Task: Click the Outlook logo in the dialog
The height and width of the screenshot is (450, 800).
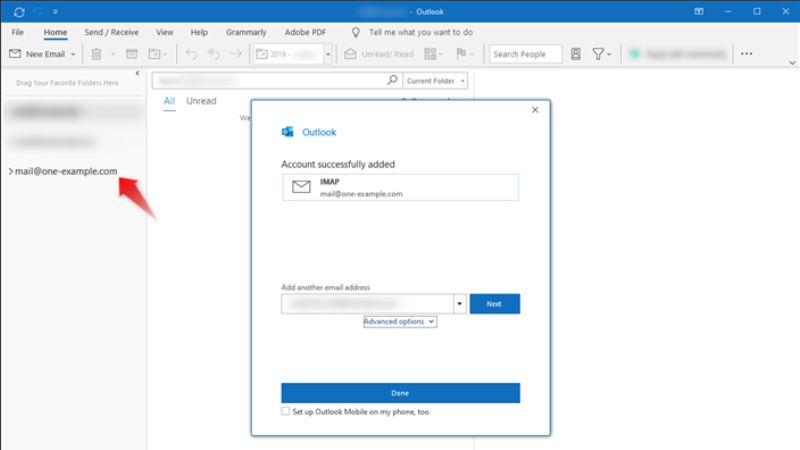Action: pyautogui.click(x=288, y=132)
